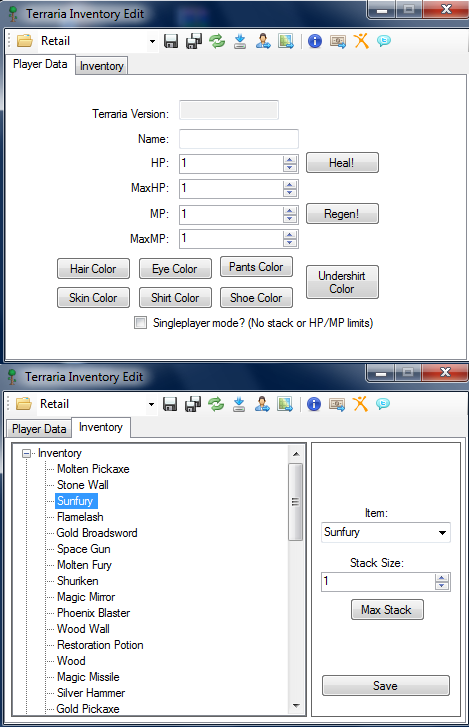Image resolution: width=469 pixels, height=727 pixels.
Task: Click the player export icon in the Inventory list window
Action: [x=262, y=404]
